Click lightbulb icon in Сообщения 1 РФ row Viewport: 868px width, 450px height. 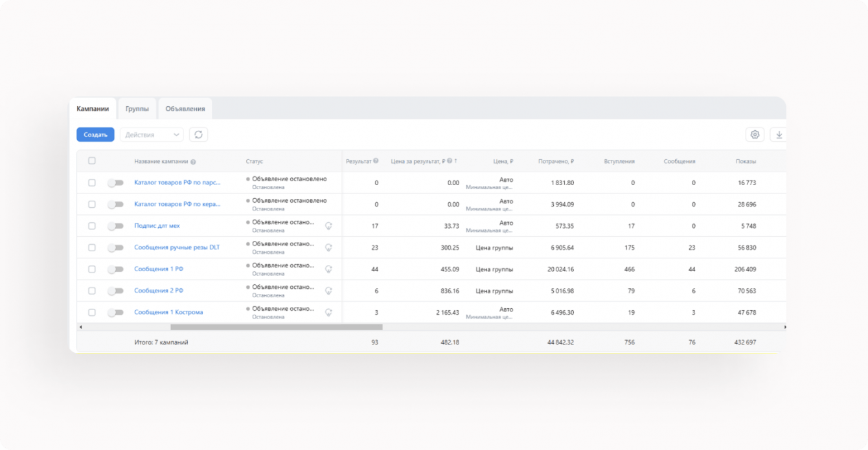click(328, 269)
